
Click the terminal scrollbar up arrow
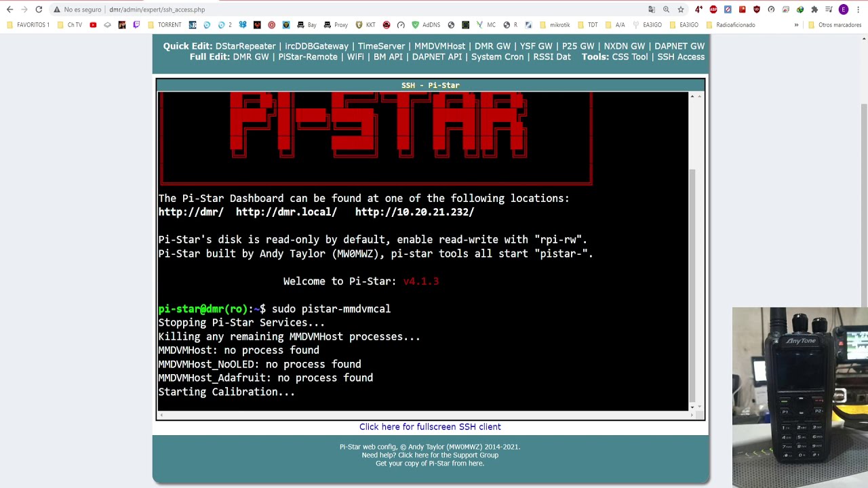point(692,96)
